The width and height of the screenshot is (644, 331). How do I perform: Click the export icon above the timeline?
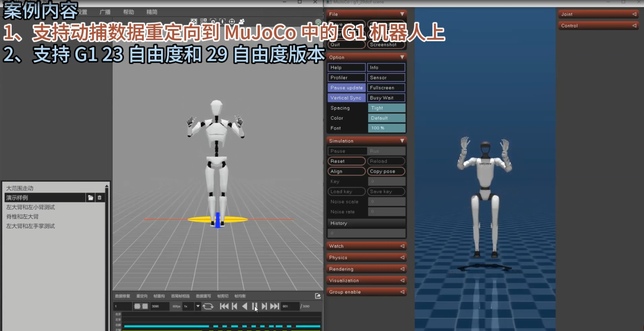click(318, 296)
